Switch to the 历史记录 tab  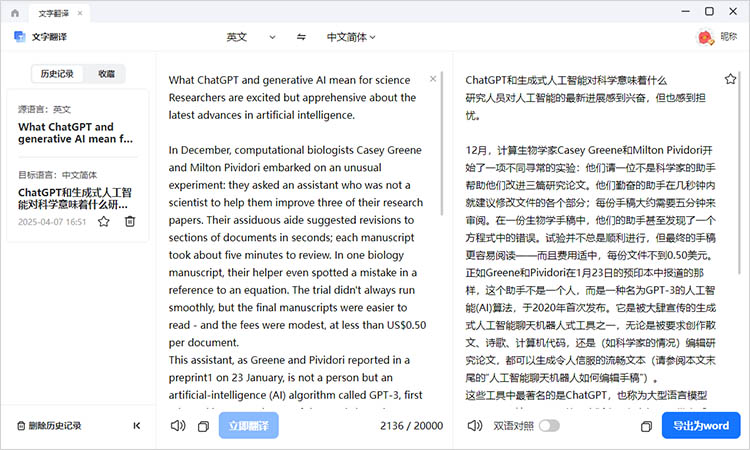coord(57,74)
